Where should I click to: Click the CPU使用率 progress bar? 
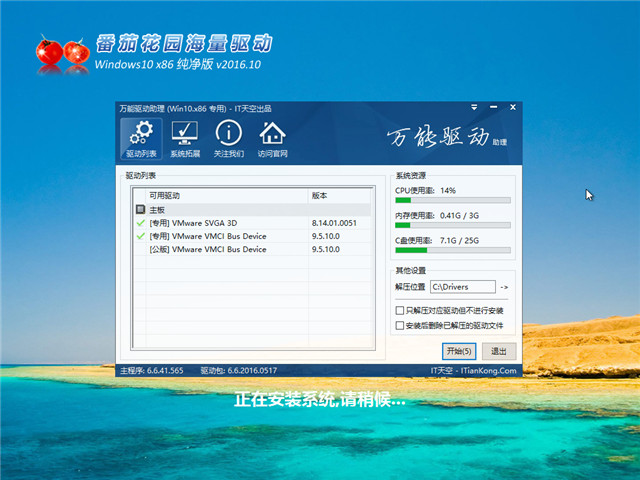[x=453, y=200]
